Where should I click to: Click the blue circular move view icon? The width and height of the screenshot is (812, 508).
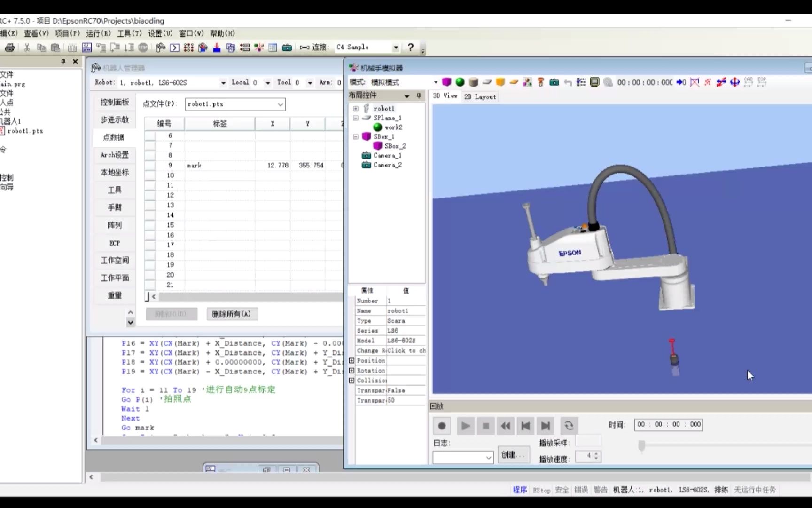735,82
